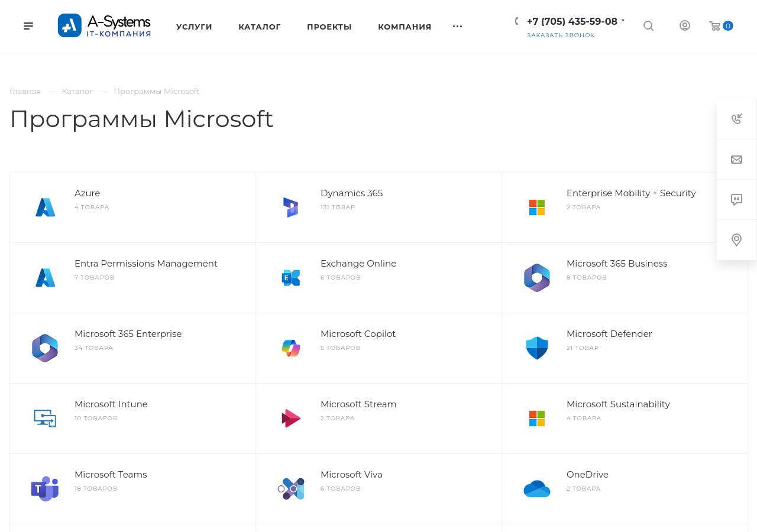Open the OneDrive title link
The width and height of the screenshot is (757, 532).
point(587,475)
